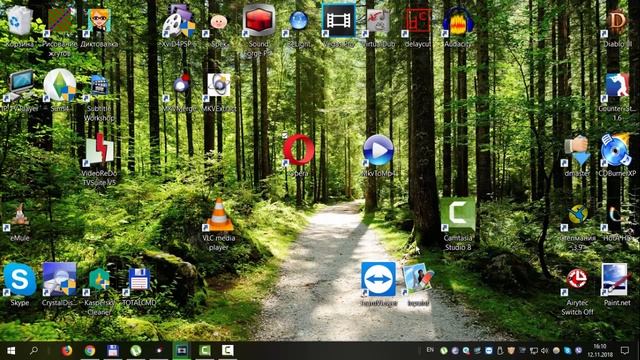Open the volume speaker tray icon
Image resolution: width=640 pixels, height=360 pixels.
[544, 351]
